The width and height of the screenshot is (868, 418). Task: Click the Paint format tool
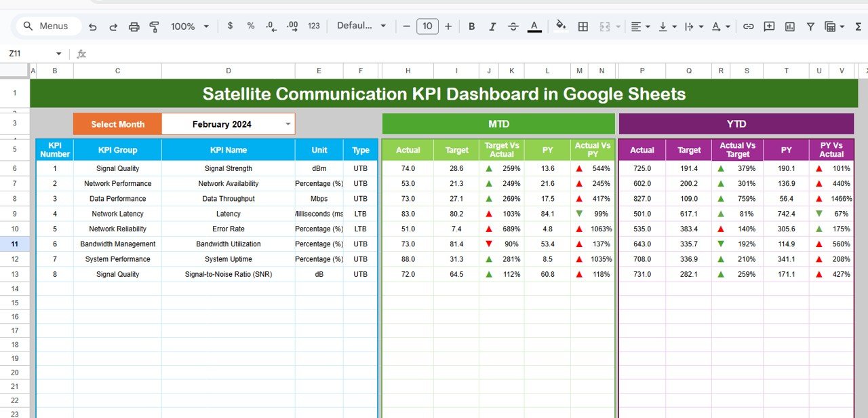click(x=154, y=26)
